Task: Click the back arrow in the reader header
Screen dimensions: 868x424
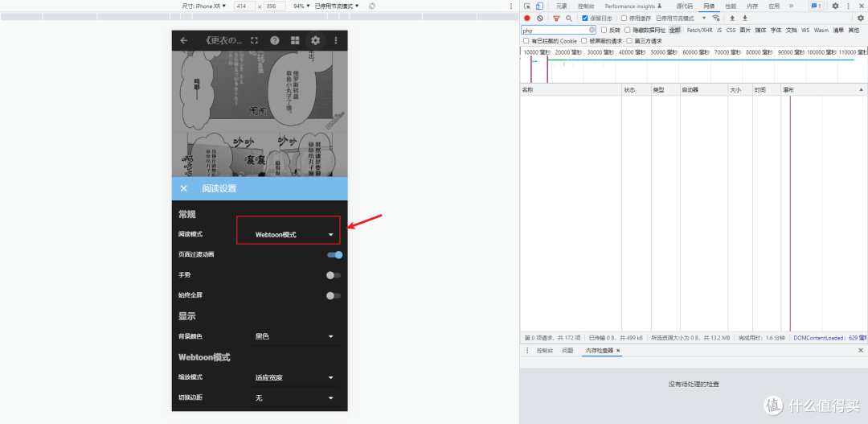Action: pos(184,40)
